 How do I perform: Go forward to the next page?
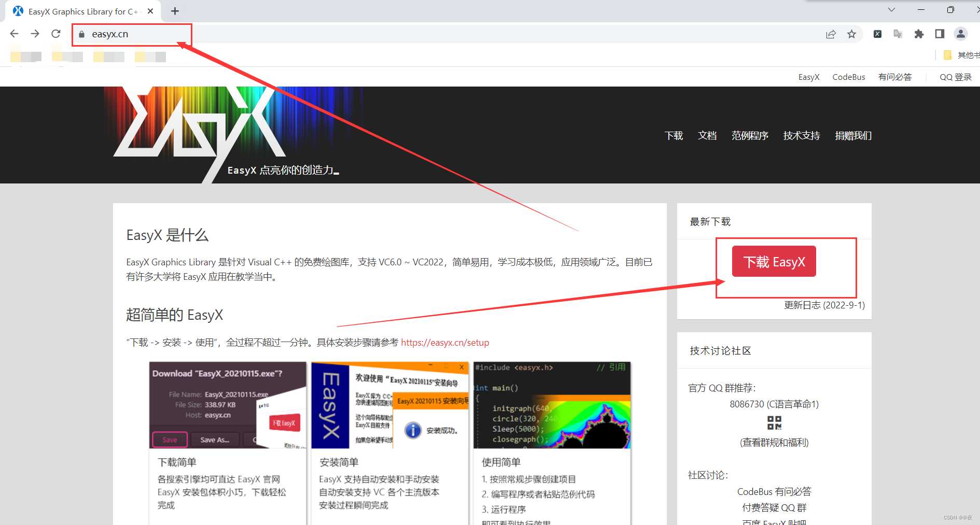click(35, 34)
